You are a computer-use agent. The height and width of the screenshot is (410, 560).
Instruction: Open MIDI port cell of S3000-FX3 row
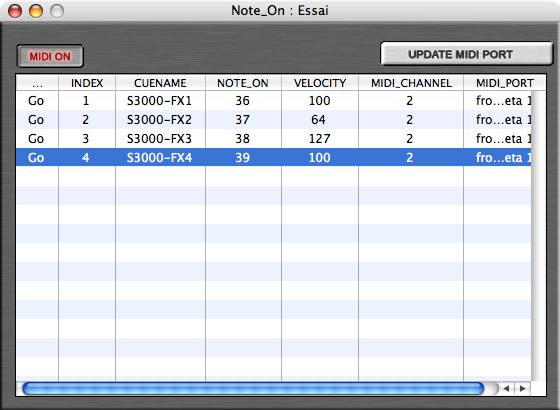(498, 139)
